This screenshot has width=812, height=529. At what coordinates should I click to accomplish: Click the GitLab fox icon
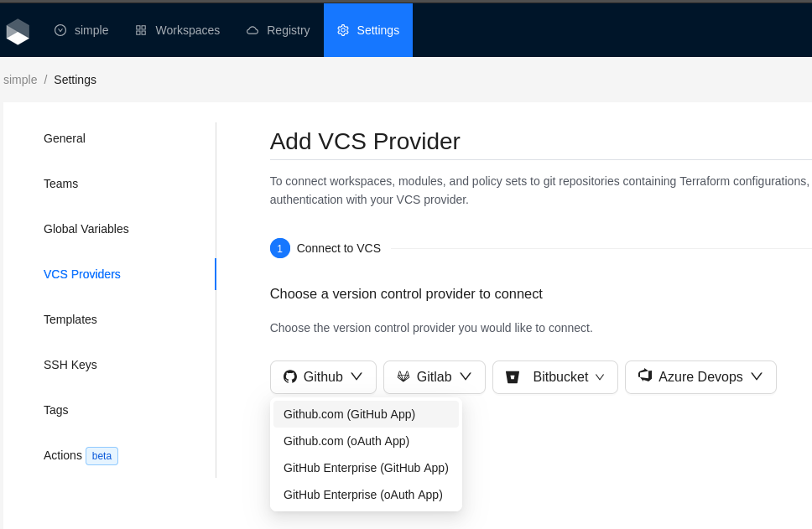point(403,377)
